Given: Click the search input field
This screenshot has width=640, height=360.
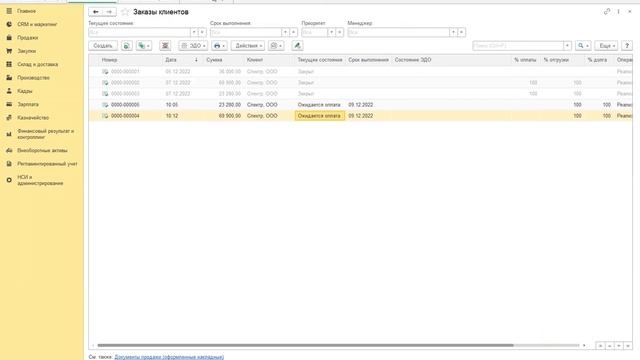Looking at the screenshot, I should point(518,46).
